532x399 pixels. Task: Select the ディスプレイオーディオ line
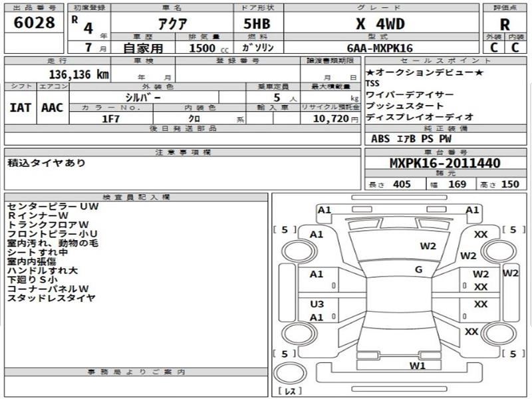pos(420,117)
